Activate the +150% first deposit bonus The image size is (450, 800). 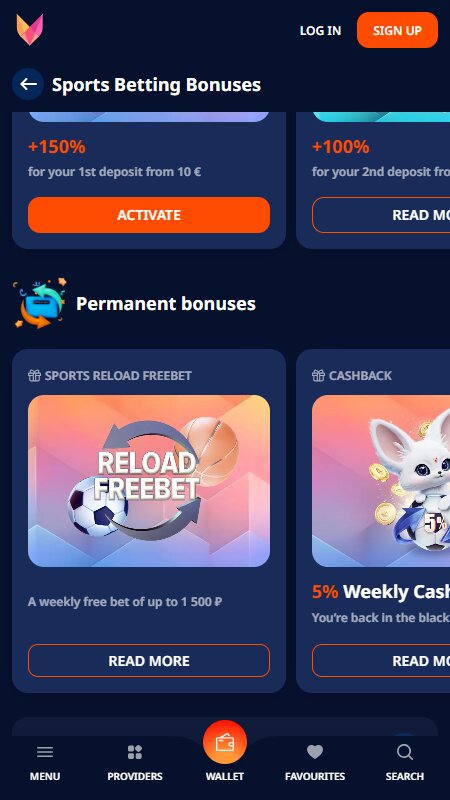[149, 215]
